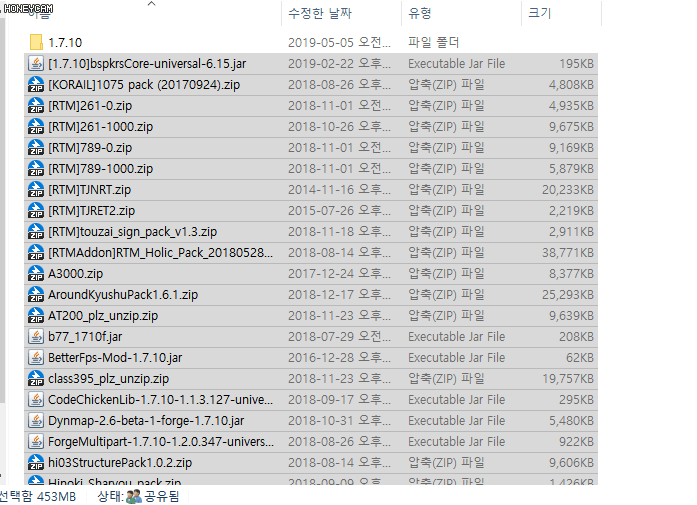Click the 공유됨 status text
This screenshot has height=505, width=697.
162,496
